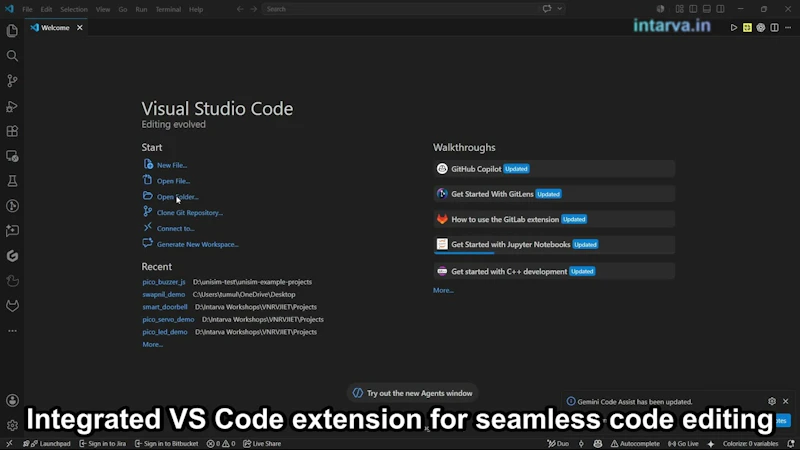Open the File menu
Screen dimensions: 800x450
pos(27,9)
